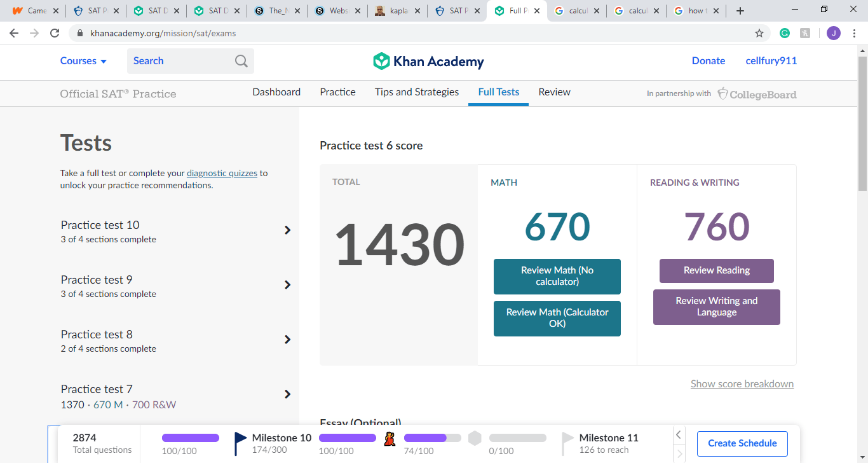Expand Practice test 8 with its chevron

click(x=288, y=340)
